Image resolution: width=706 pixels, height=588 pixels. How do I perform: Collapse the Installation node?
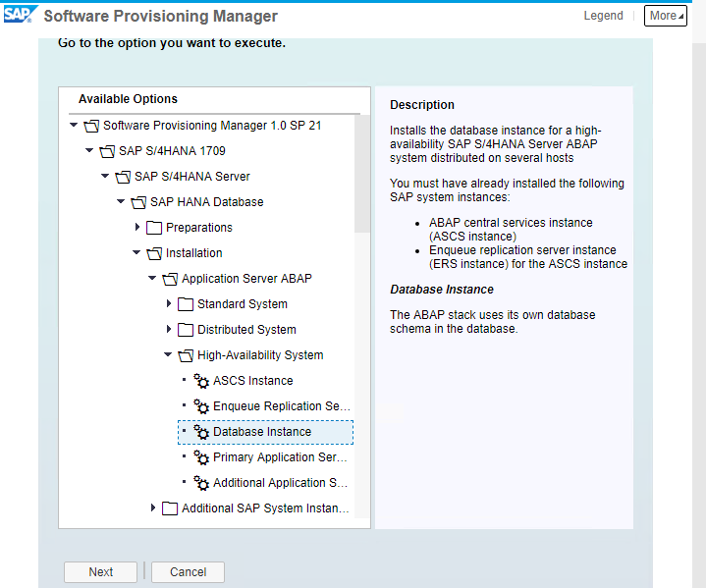pos(136,252)
